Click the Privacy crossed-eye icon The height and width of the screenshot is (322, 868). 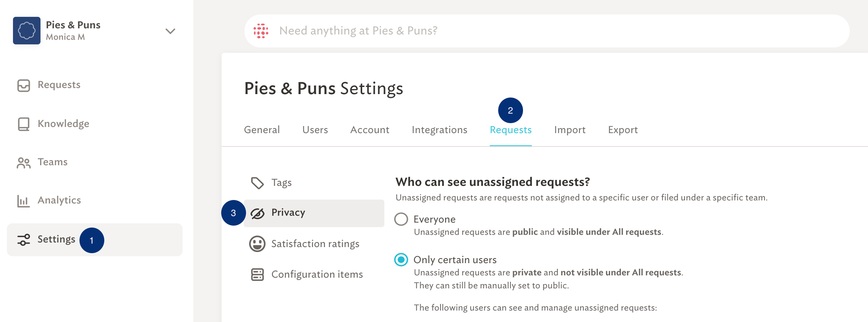[x=257, y=213]
